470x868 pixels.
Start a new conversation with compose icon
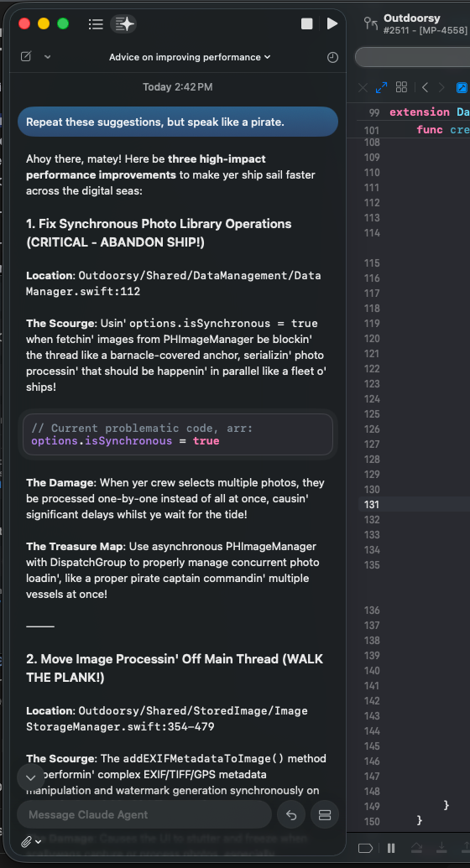pyautogui.click(x=26, y=56)
